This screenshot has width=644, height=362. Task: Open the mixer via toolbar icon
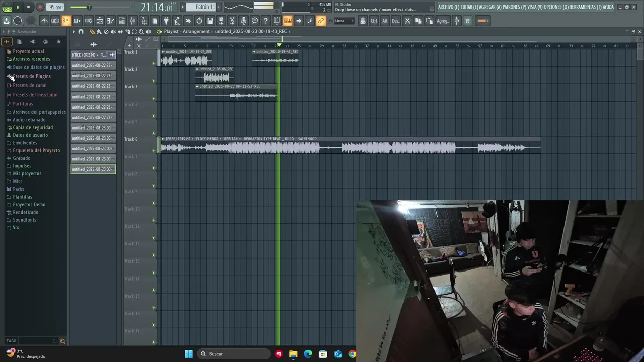(133, 21)
